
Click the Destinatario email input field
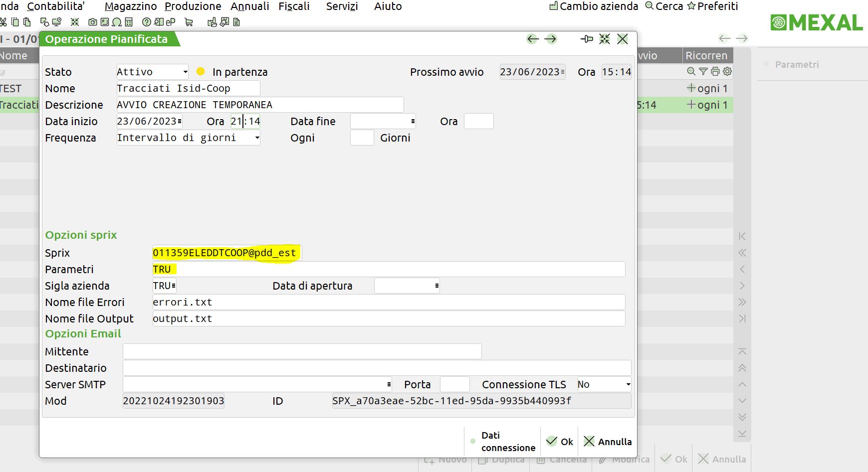click(x=377, y=368)
